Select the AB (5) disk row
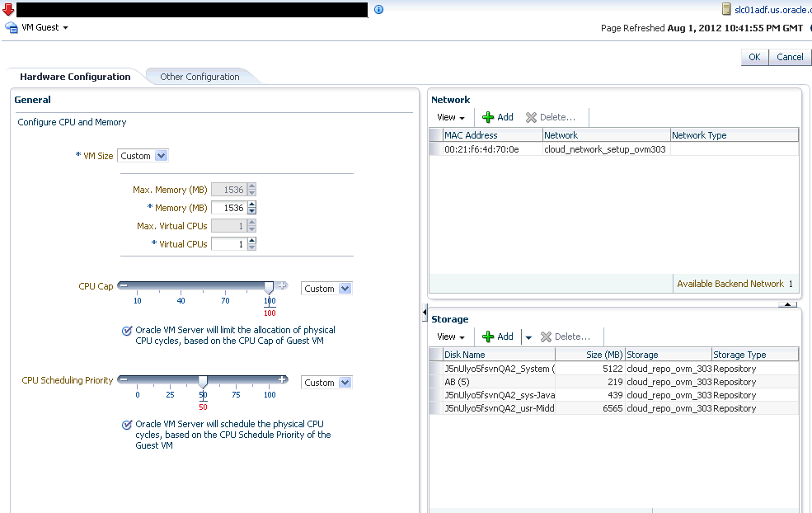This screenshot has height=513, width=812. tap(613, 382)
